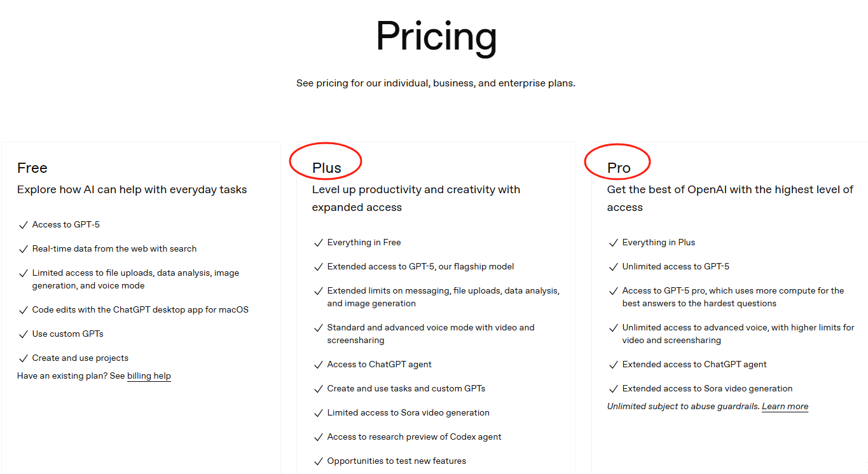Click the checkmark beside "Access to GPT-5"

tap(23, 225)
